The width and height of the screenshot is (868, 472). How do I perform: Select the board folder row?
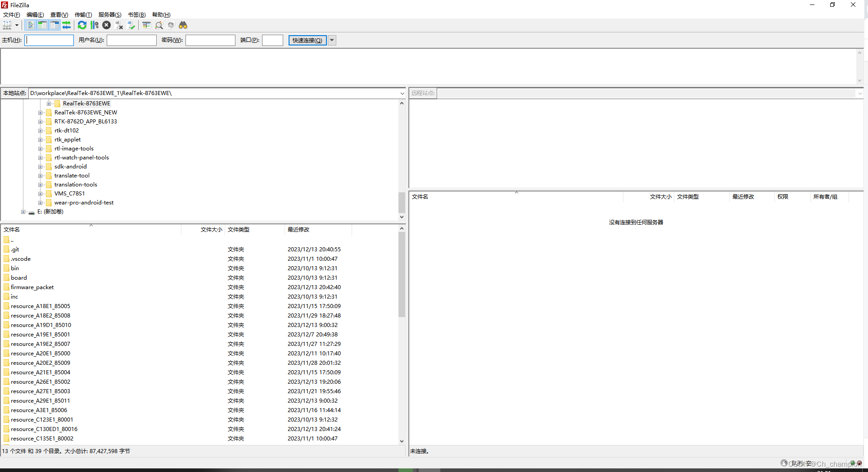(x=199, y=278)
